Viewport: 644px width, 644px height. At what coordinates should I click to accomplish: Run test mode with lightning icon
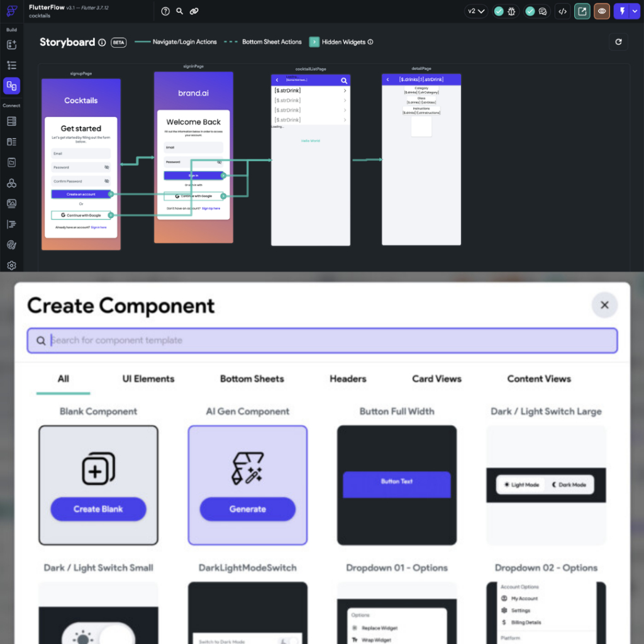[622, 11]
